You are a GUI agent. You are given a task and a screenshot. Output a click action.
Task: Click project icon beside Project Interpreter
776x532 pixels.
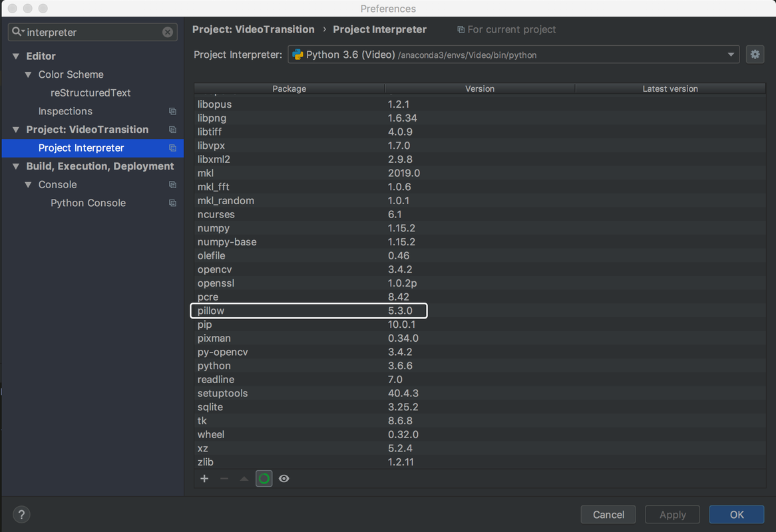point(172,148)
